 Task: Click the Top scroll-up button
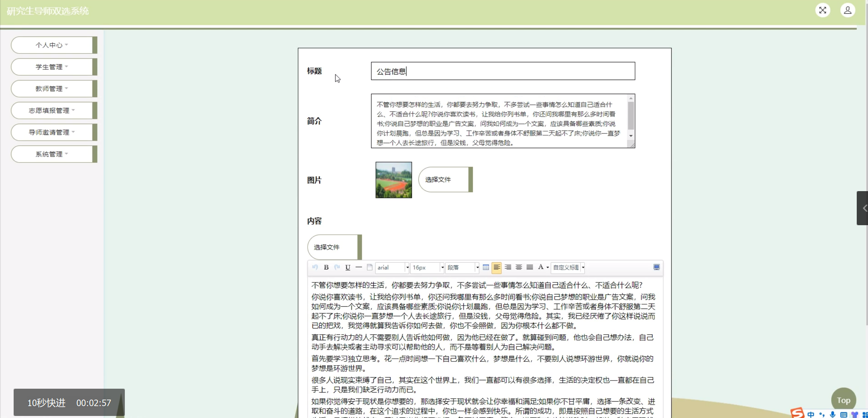click(843, 400)
